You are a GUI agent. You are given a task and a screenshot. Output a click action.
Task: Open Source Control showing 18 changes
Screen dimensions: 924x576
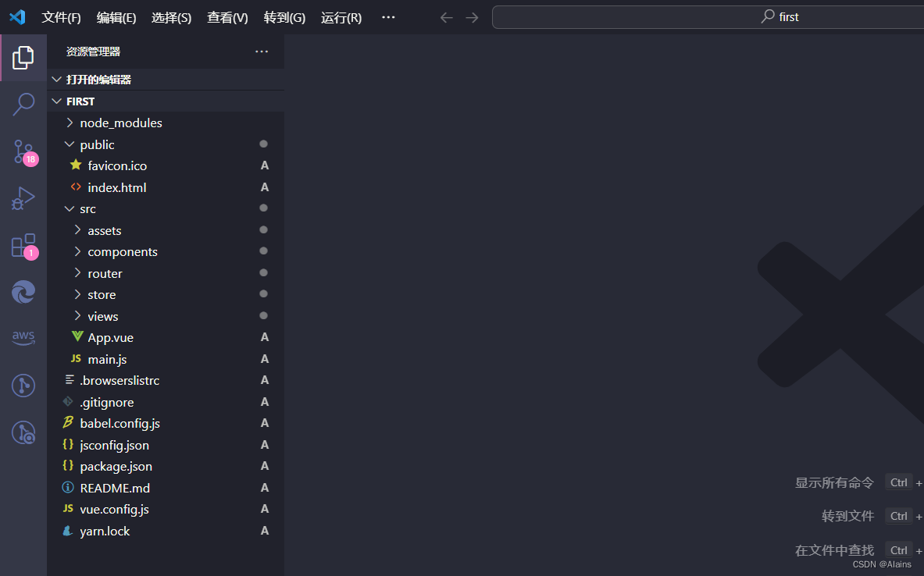click(x=23, y=151)
